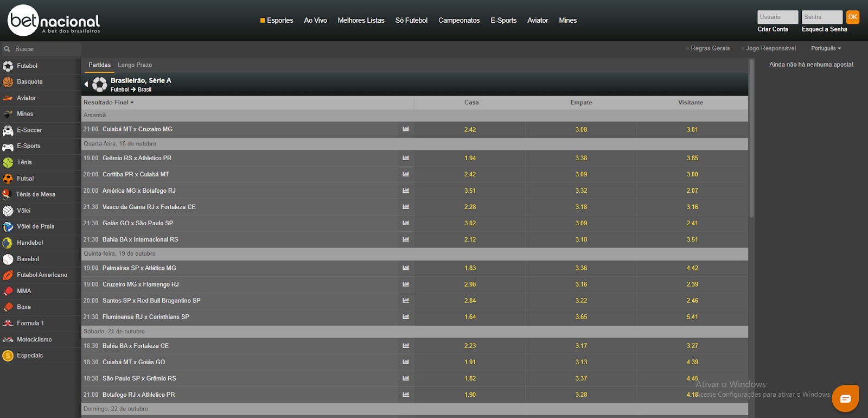Click the matches list vertical scrollbar
The image size is (868, 418).
751,138
